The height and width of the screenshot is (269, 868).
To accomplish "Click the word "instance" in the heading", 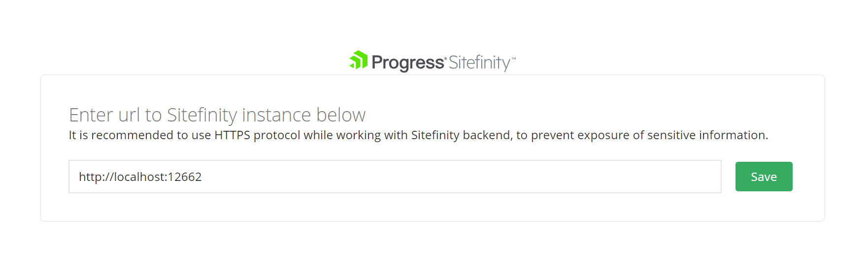I will [276, 115].
